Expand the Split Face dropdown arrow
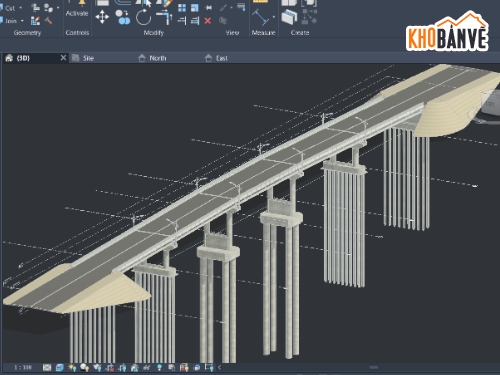The width and height of the screenshot is (500, 375). coord(58,8)
